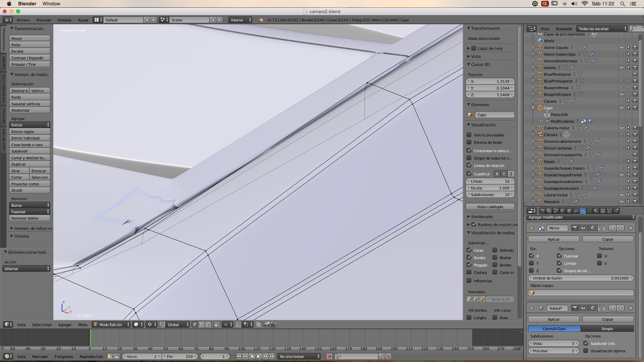This screenshot has height=362, width=644.
Task: Click the face select mode icon
Action: click(208, 324)
